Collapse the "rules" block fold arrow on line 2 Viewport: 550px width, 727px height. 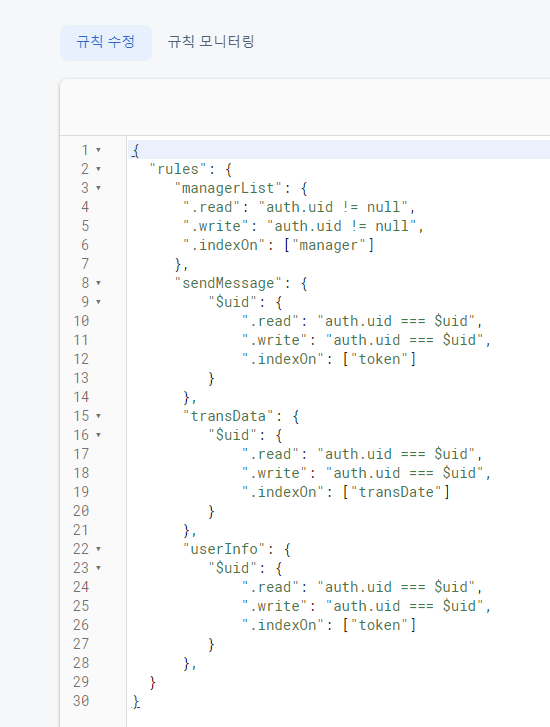98,169
